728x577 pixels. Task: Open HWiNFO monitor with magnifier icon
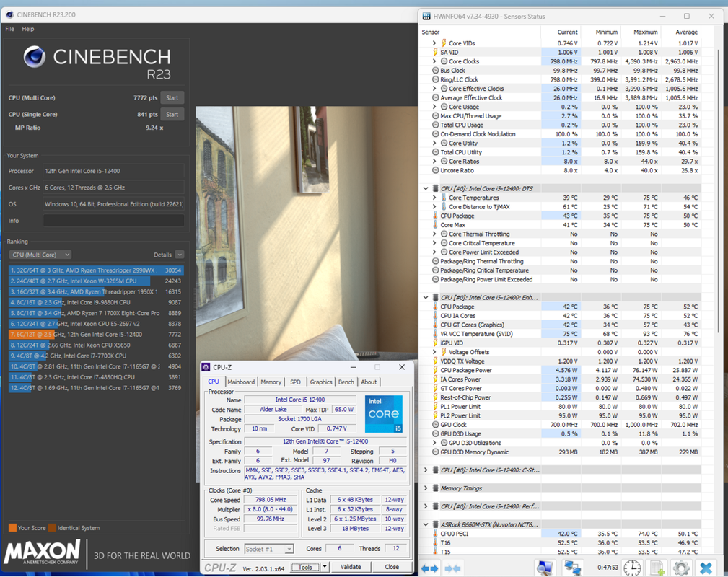tap(545, 567)
